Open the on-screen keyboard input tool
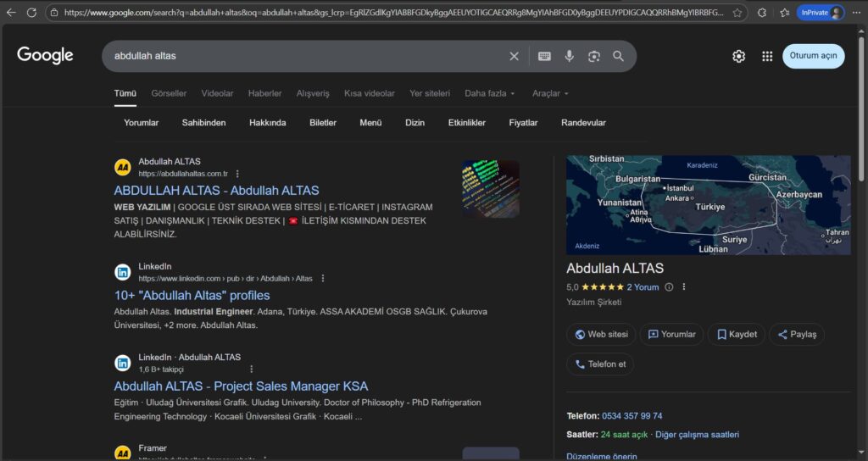This screenshot has height=461, width=868. [544, 56]
